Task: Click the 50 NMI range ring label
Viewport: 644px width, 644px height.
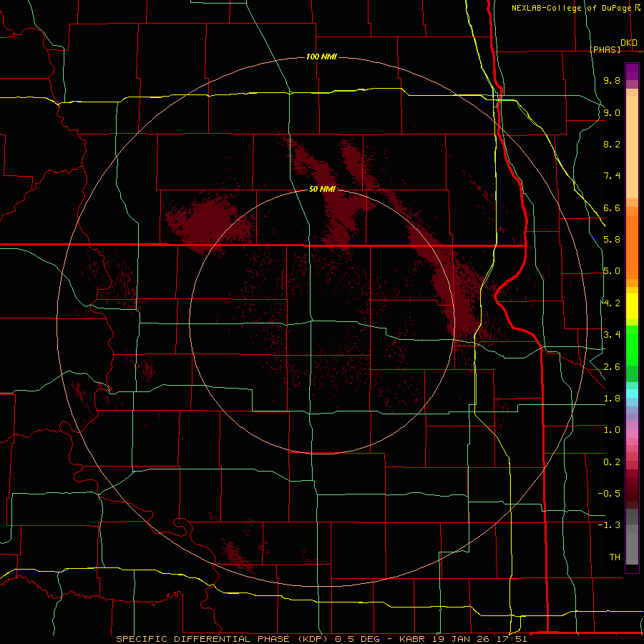Action: coord(322,189)
